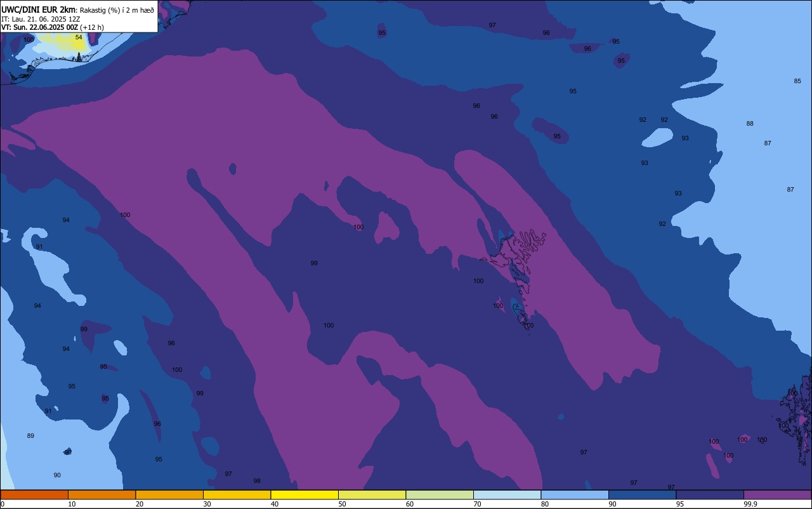
Task: Click the "20" legend tick label
Action: click(x=140, y=504)
